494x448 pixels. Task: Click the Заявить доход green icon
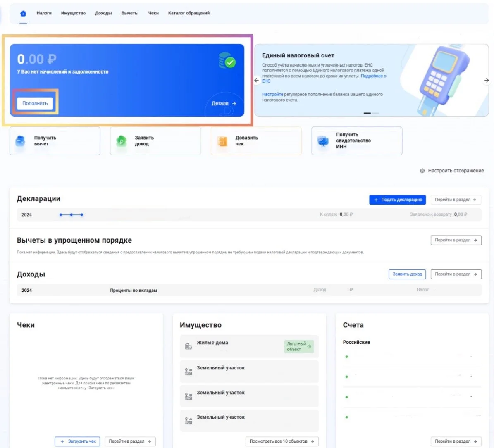coord(121,141)
